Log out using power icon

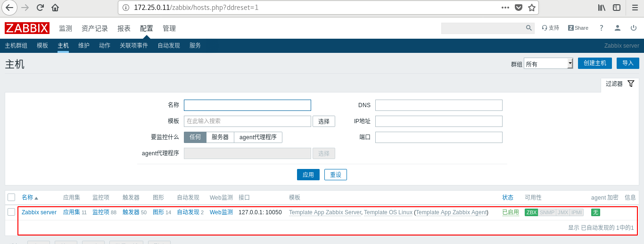[x=634, y=28]
